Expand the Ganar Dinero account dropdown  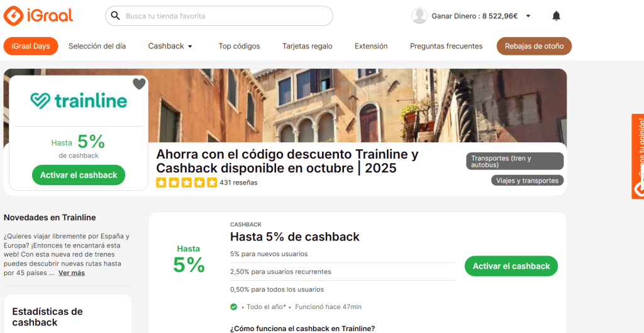click(528, 16)
